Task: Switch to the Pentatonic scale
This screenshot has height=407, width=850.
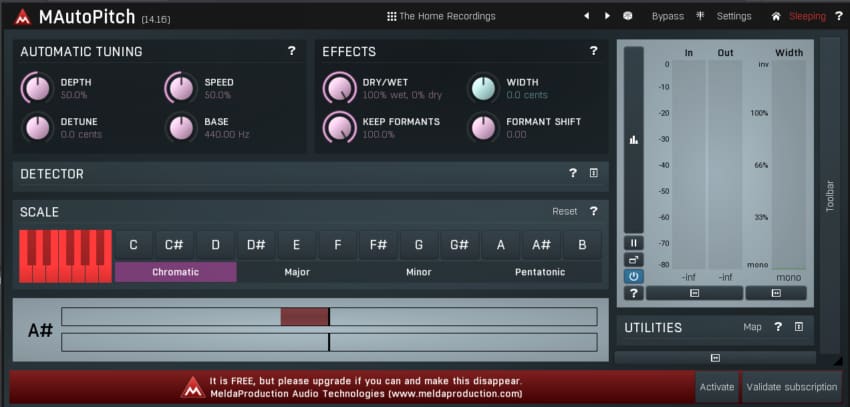Action: pyautogui.click(x=540, y=272)
